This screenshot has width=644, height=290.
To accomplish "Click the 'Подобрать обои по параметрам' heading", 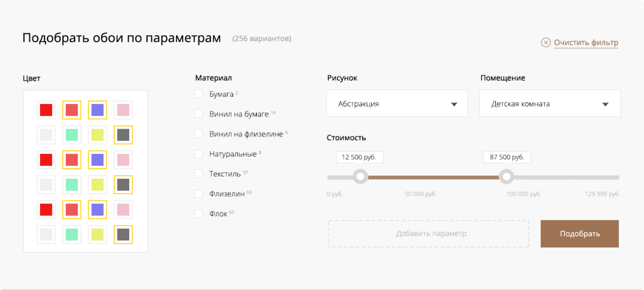I will coord(122,39).
